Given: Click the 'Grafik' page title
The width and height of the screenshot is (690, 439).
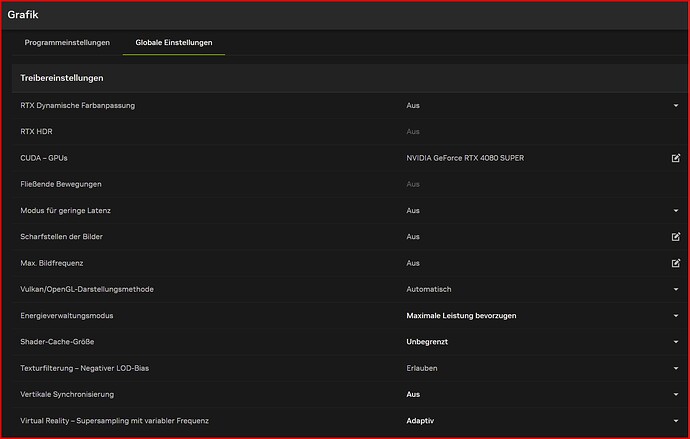Looking at the screenshot, I should coord(23,15).
